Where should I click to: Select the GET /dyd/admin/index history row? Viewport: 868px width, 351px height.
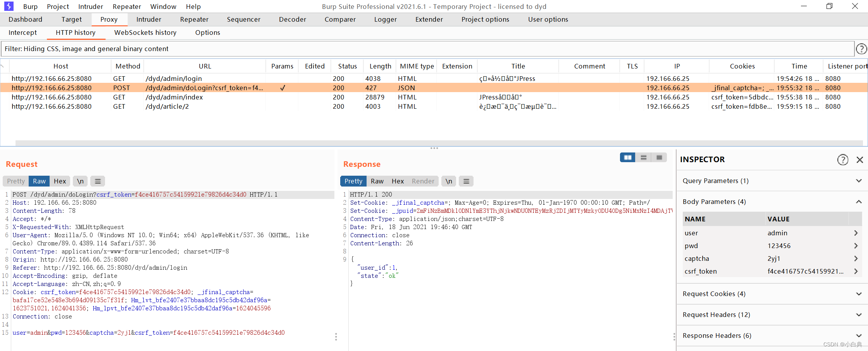(x=434, y=97)
